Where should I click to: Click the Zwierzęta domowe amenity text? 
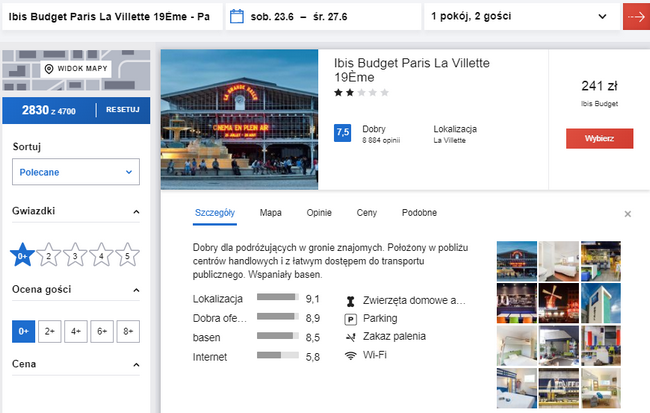(414, 301)
